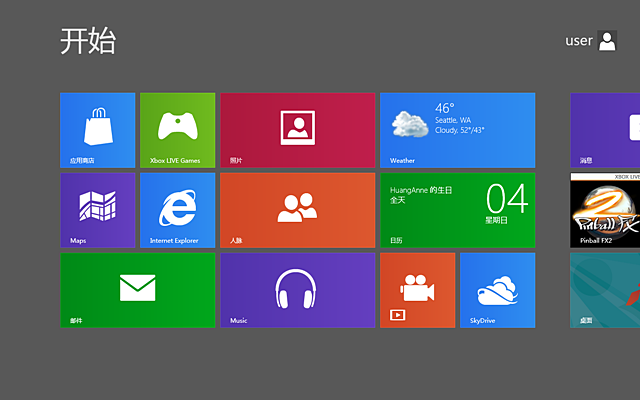Open the People tile

coord(298,210)
